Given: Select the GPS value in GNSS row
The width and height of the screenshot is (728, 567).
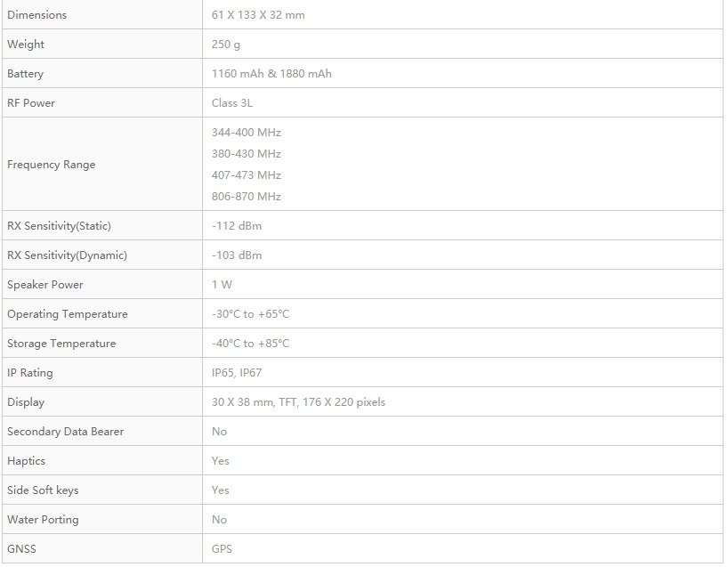Looking at the screenshot, I should 222,548.
